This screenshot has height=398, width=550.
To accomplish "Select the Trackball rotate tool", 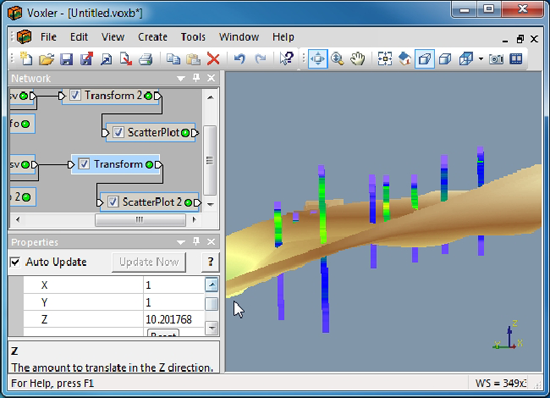I will click(318, 59).
